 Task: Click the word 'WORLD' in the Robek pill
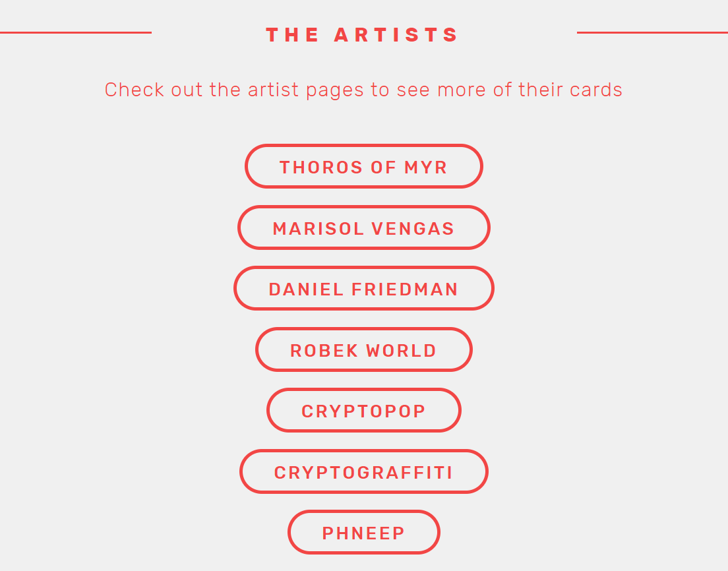click(401, 351)
